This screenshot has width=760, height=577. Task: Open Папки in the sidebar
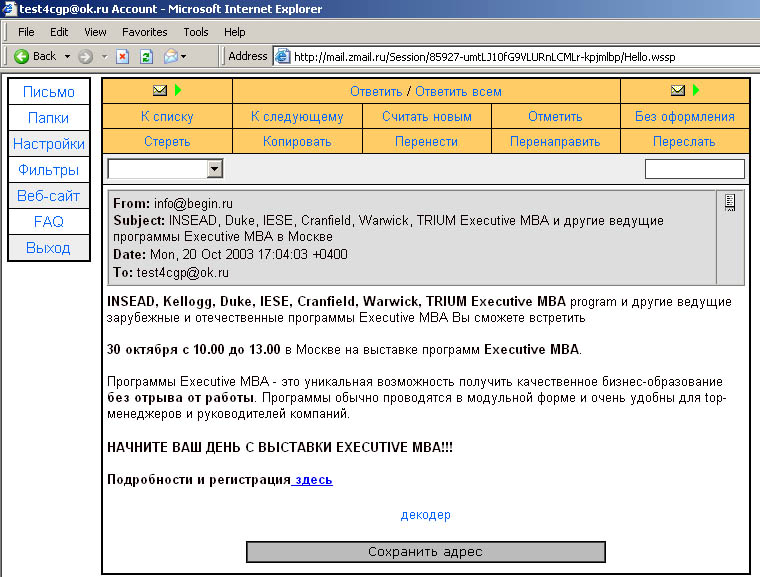(49, 118)
